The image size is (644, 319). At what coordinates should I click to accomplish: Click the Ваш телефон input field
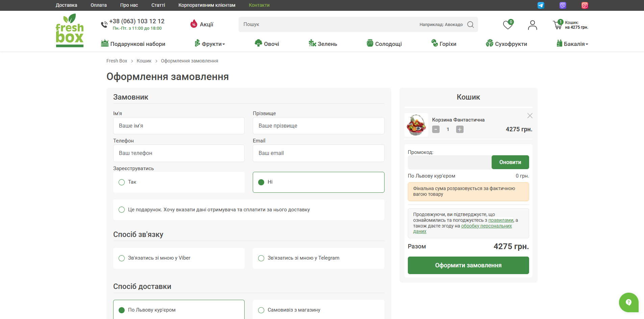(x=179, y=153)
